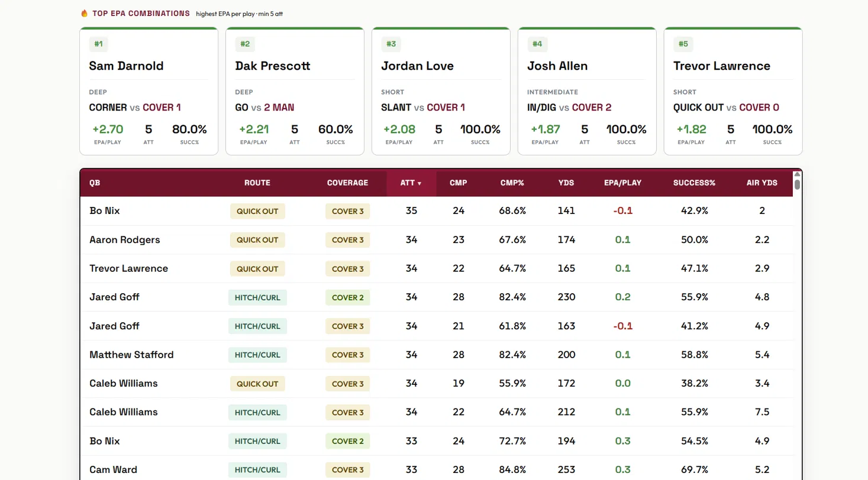Click the +1.87 EPA value on Josh Allen's card

(546, 129)
